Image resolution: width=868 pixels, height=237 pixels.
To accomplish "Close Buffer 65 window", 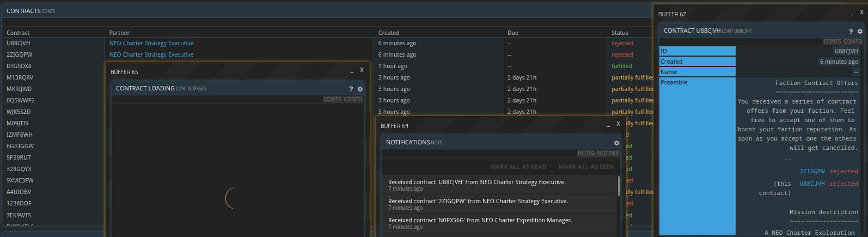I will (362, 70).
